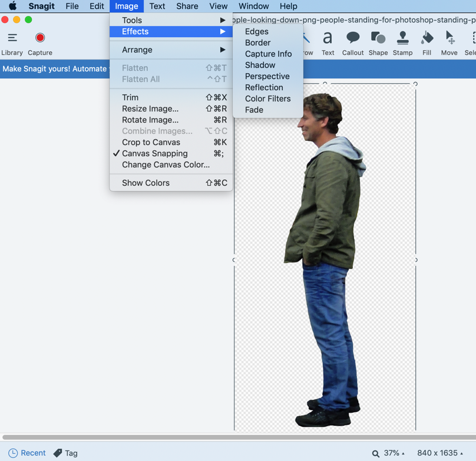476x461 pixels.
Task: Select the Callout tool
Action: pyautogui.click(x=353, y=39)
